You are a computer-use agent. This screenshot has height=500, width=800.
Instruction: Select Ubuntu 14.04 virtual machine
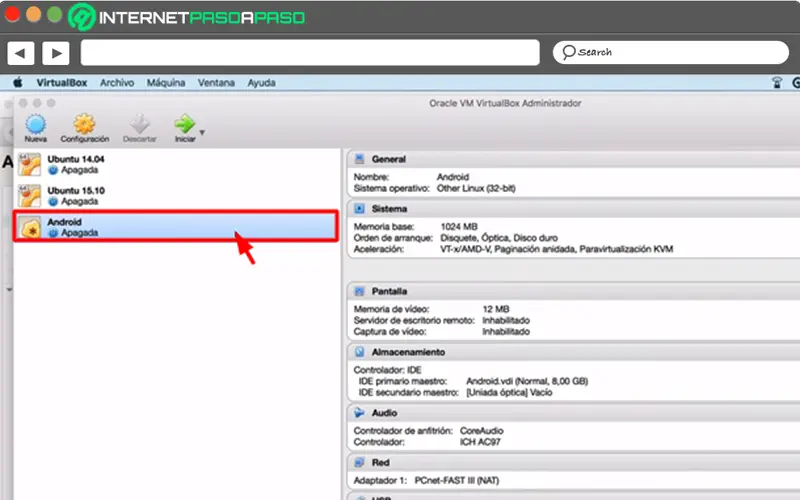pyautogui.click(x=177, y=164)
